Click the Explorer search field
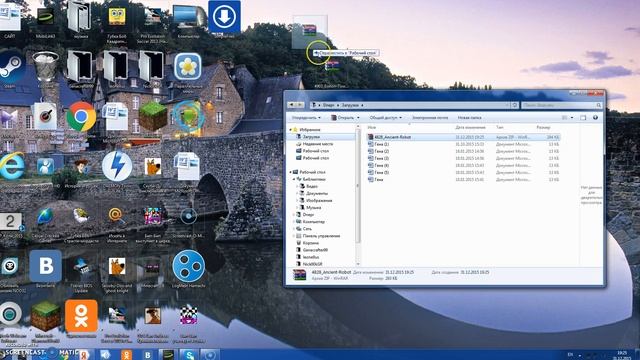Image resolution: width=640 pixels, height=360 pixels. (562, 105)
